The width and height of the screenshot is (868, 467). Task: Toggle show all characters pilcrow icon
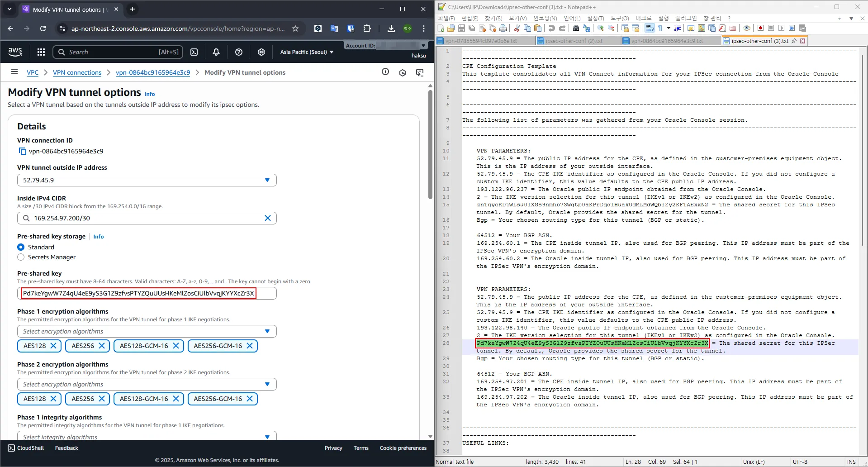point(660,28)
